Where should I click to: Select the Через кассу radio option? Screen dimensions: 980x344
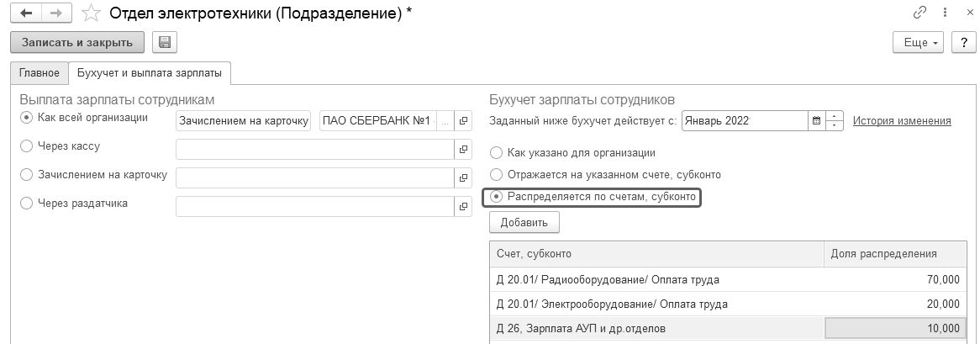coord(27,146)
